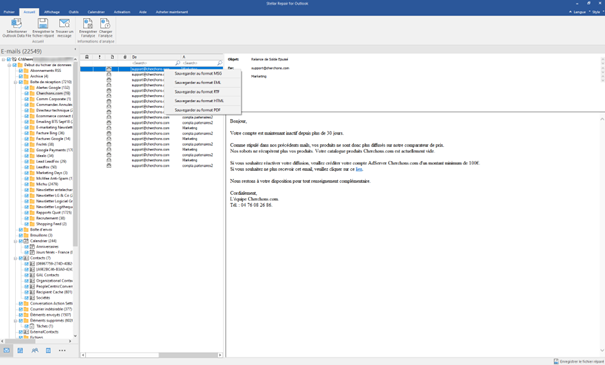This screenshot has height=365, width=605.
Task: Switch to the Calendar view icon at the bottom
Action: pyautogui.click(x=20, y=350)
